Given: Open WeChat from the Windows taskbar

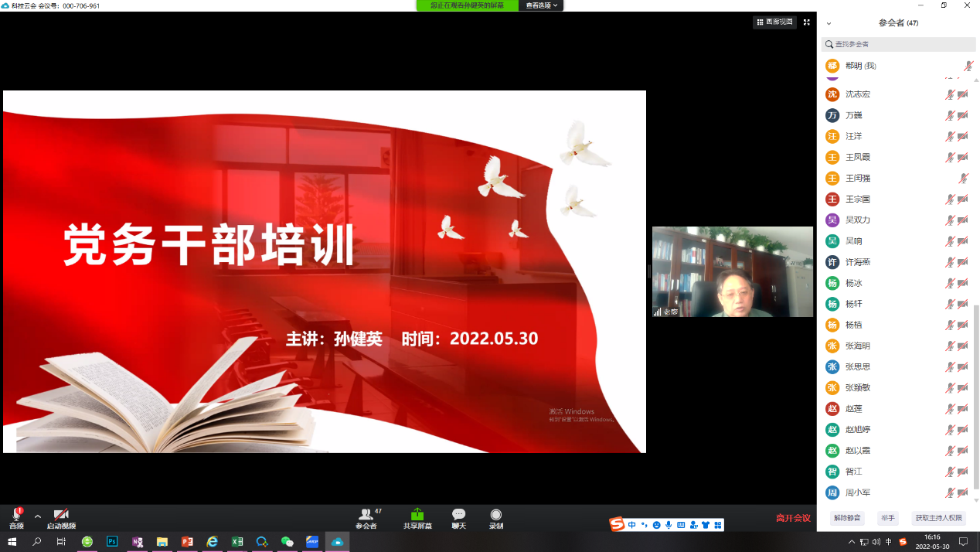Looking at the screenshot, I should (287, 542).
